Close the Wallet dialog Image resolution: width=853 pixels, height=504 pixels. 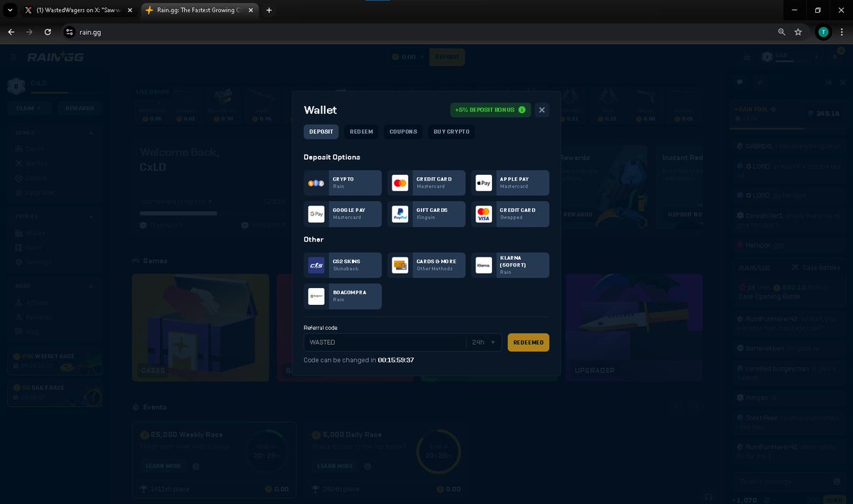[542, 110]
